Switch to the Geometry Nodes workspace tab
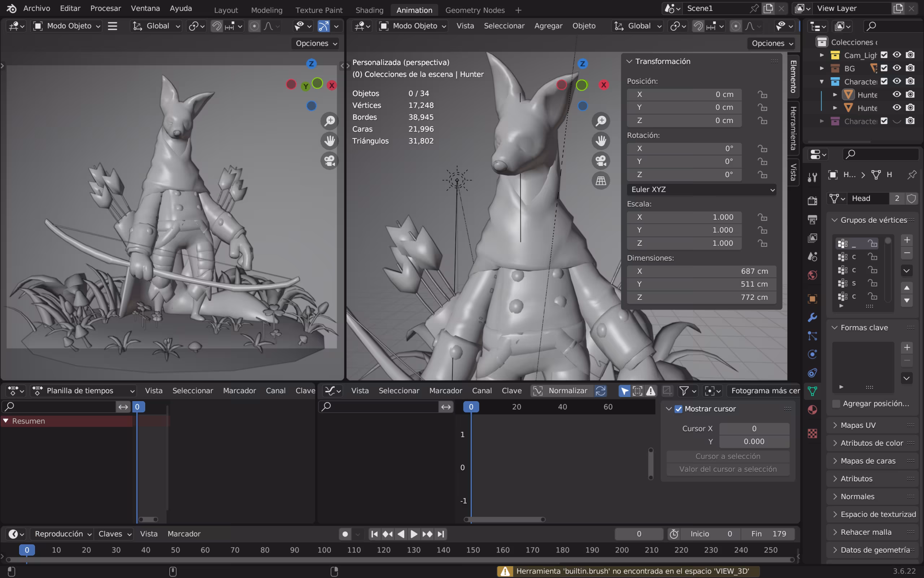Viewport: 924px width, 578px height. pyautogui.click(x=475, y=10)
